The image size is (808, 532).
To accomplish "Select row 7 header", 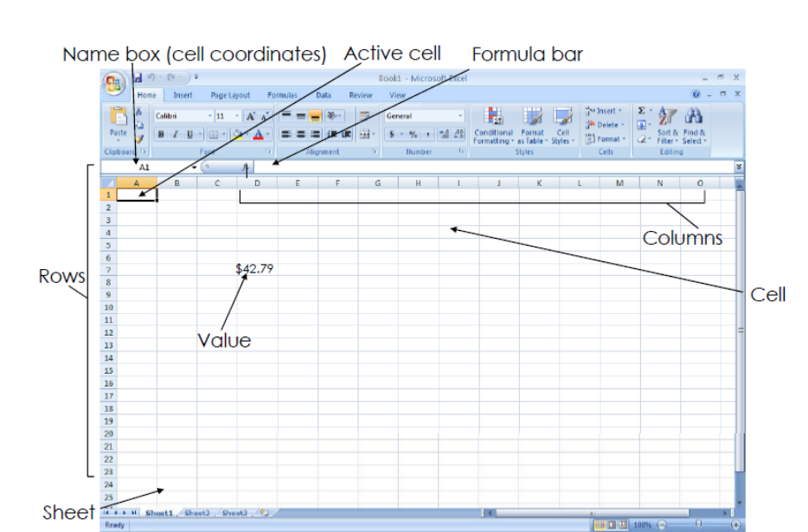I will click(108, 270).
